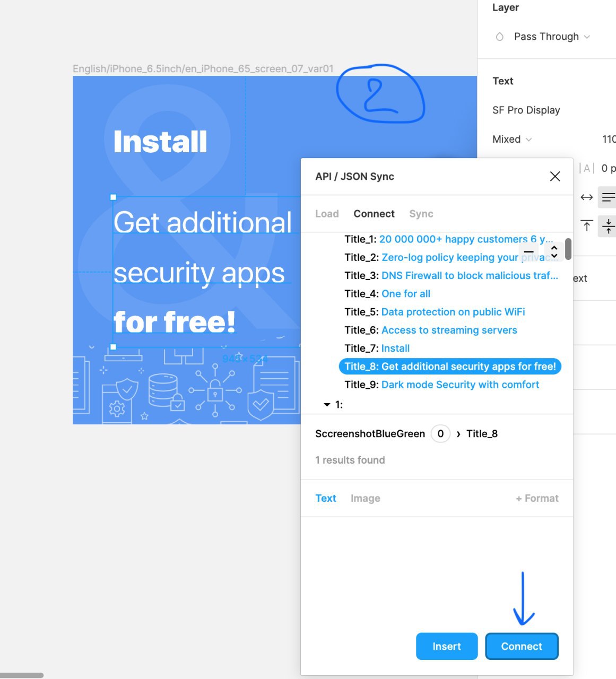Click the up/down stepper in key list
616x679 pixels.
[x=554, y=251]
